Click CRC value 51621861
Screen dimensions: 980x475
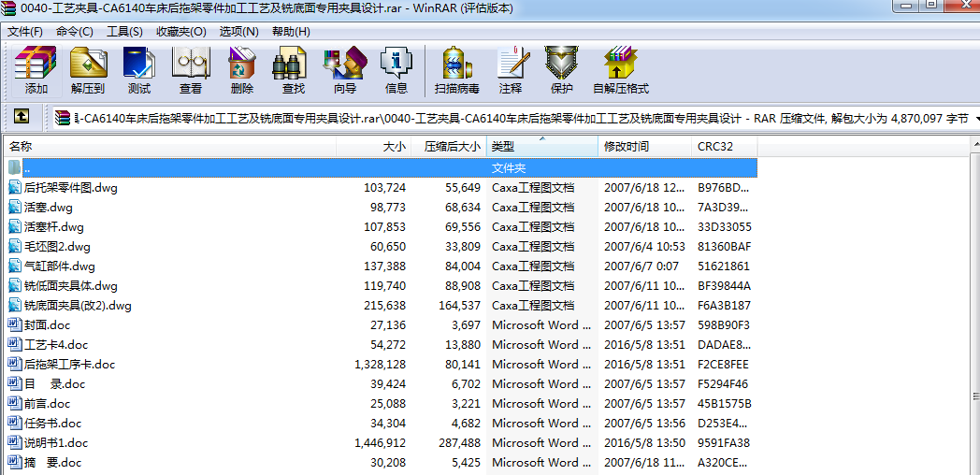point(724,266)
